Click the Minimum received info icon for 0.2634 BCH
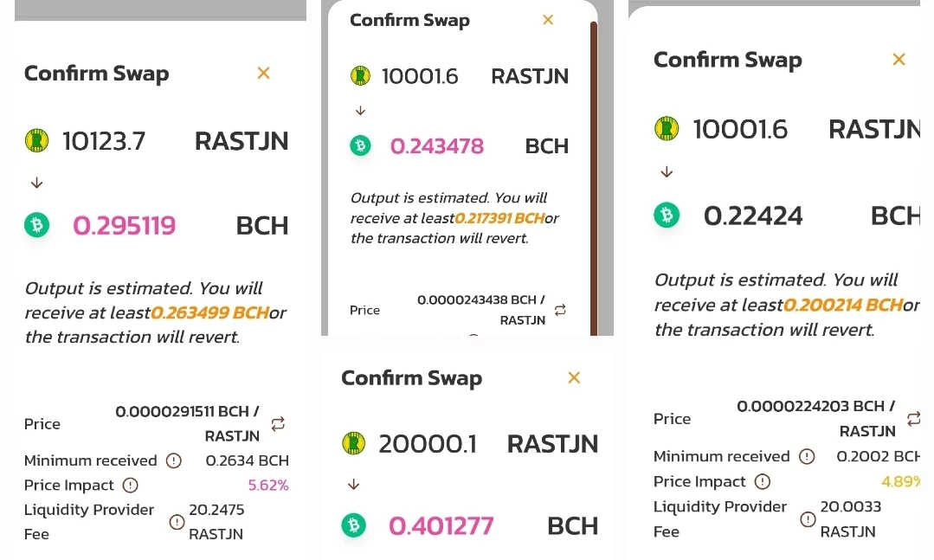The height and width of the screenshot is (560, 934). tap(173, 460)
